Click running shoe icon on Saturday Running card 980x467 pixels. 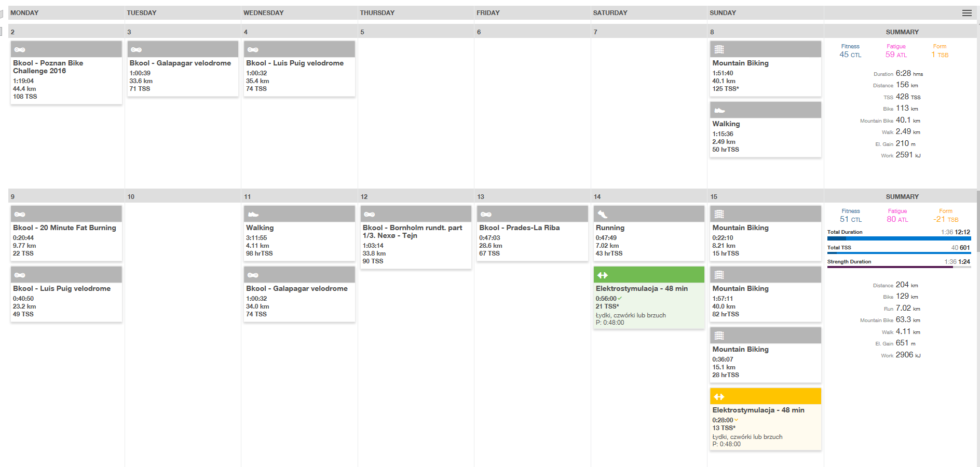[603, 215]
